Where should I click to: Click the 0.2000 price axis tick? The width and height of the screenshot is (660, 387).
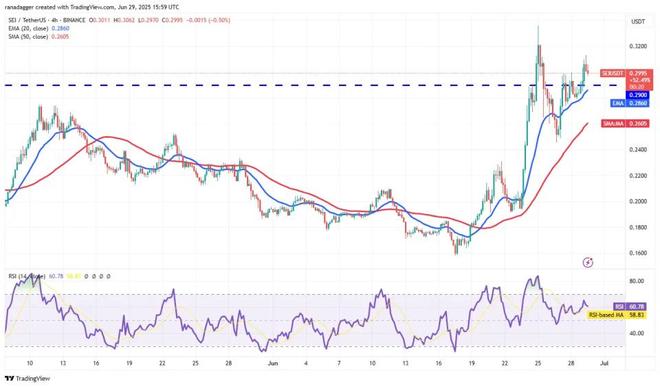click(x=638, y=201)
